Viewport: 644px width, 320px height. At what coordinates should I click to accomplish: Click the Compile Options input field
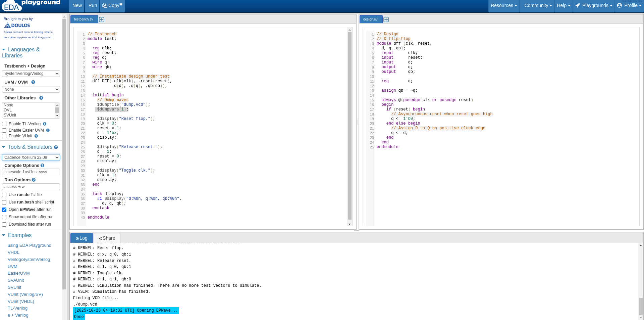[31, 172]
